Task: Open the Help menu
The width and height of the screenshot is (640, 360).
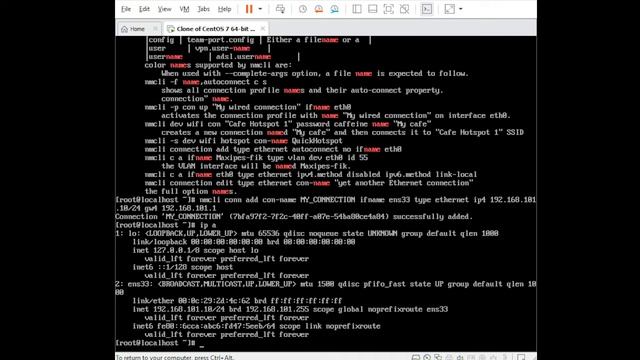Action: (x=224, y=9)
